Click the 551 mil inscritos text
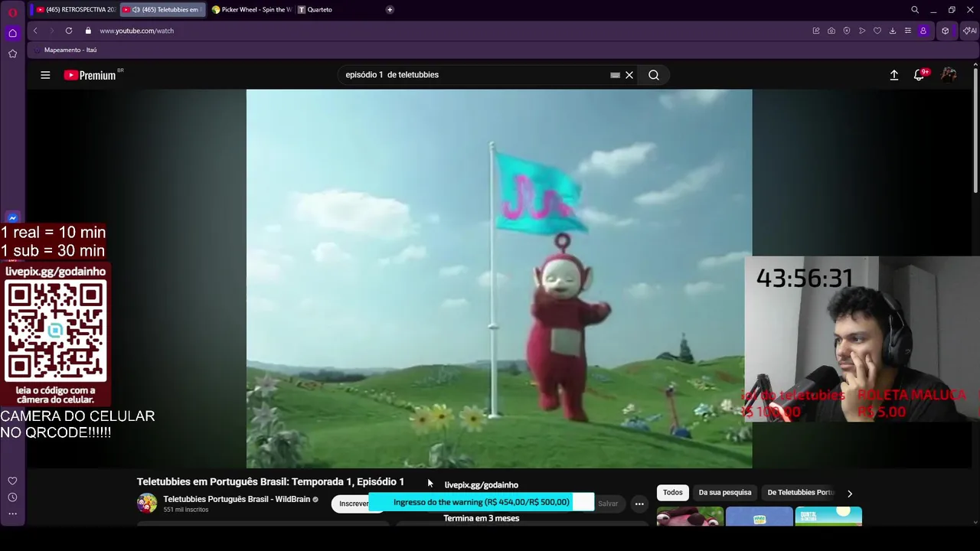Screen dimensions: 980x551 click(185, 510)
